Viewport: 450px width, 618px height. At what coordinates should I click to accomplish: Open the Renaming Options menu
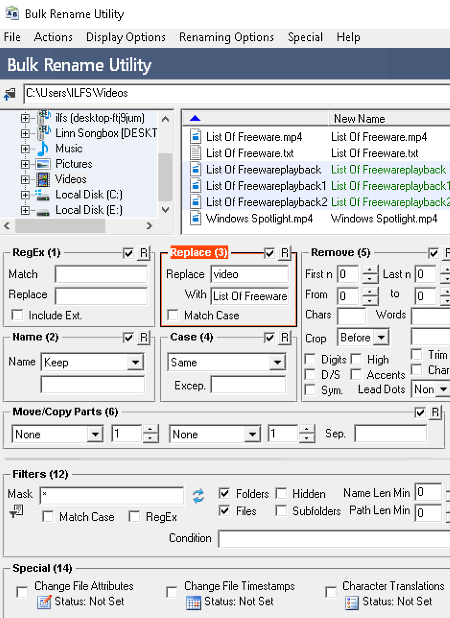pyautogui.click(x=226, y=37)
